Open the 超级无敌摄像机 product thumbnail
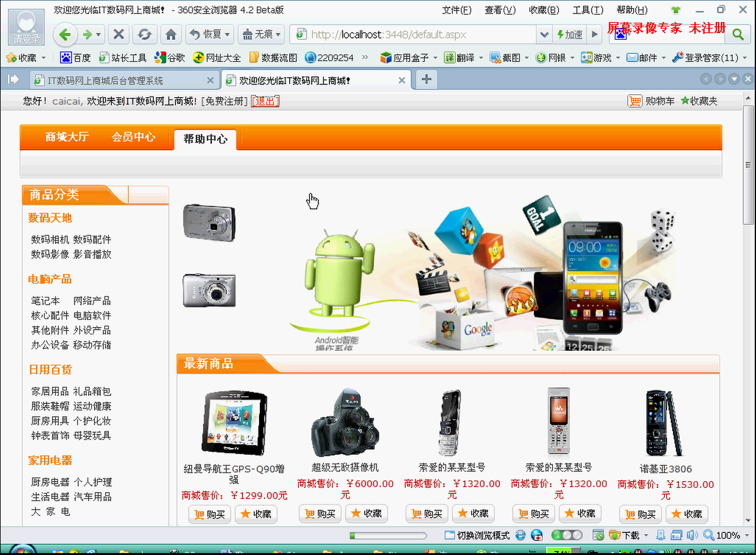756x555 pixels. (x=345, y=422)
